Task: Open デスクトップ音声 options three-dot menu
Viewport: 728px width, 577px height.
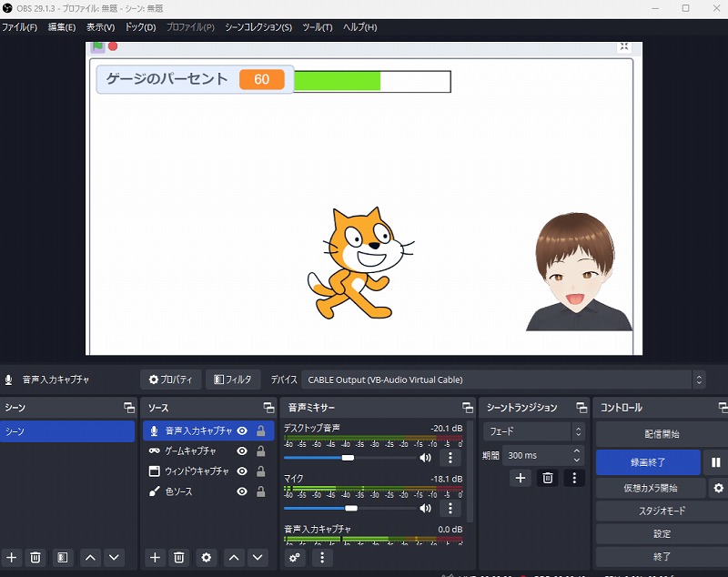Action: click(450, 458)
